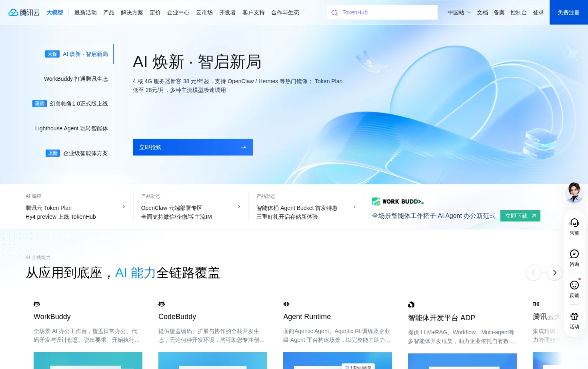Viewport: 588px width, 369px height.
Task: Open the 腾讯云 Token Plan chevron
Action: tap(124, 207)
